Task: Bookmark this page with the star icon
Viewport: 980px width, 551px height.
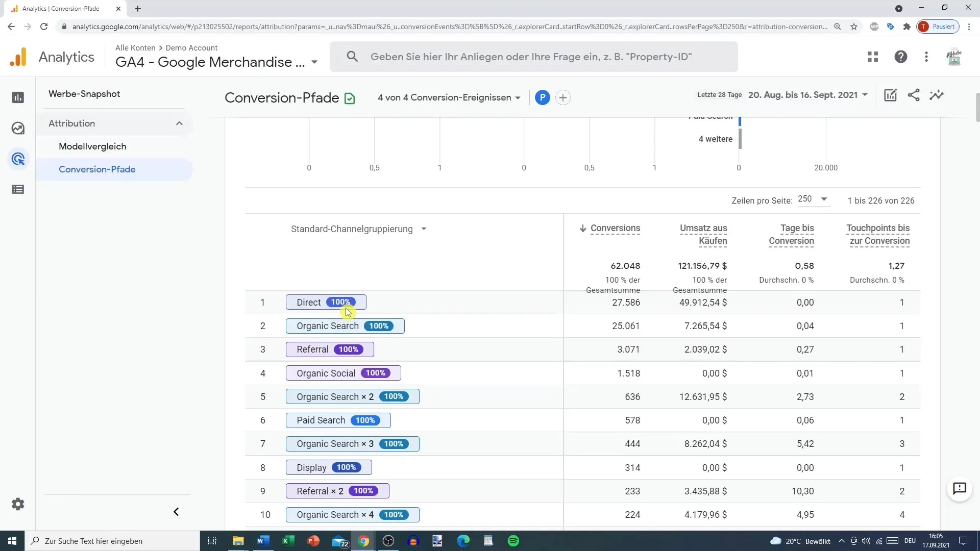Action: tap(854, 27)
